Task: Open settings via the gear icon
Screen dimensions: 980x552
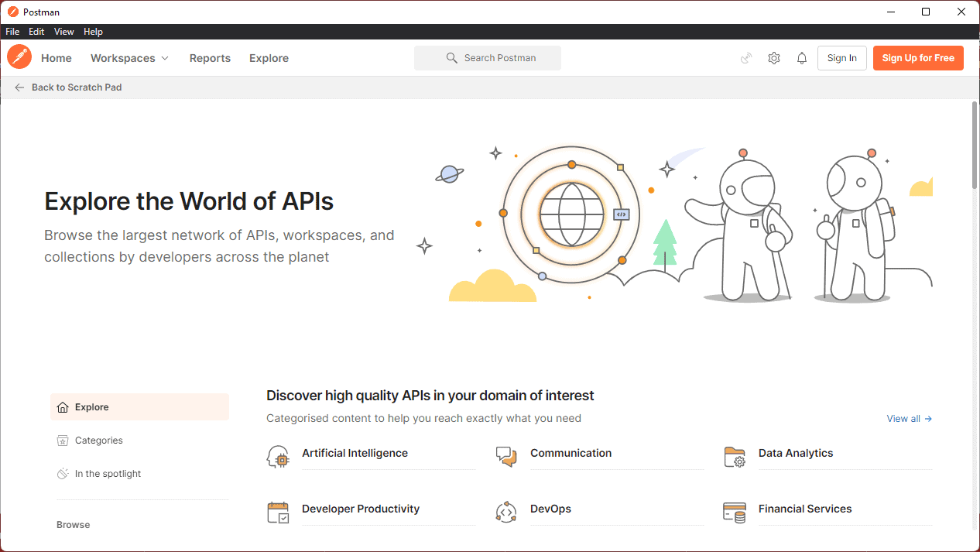Action: (x=774, y=58)
